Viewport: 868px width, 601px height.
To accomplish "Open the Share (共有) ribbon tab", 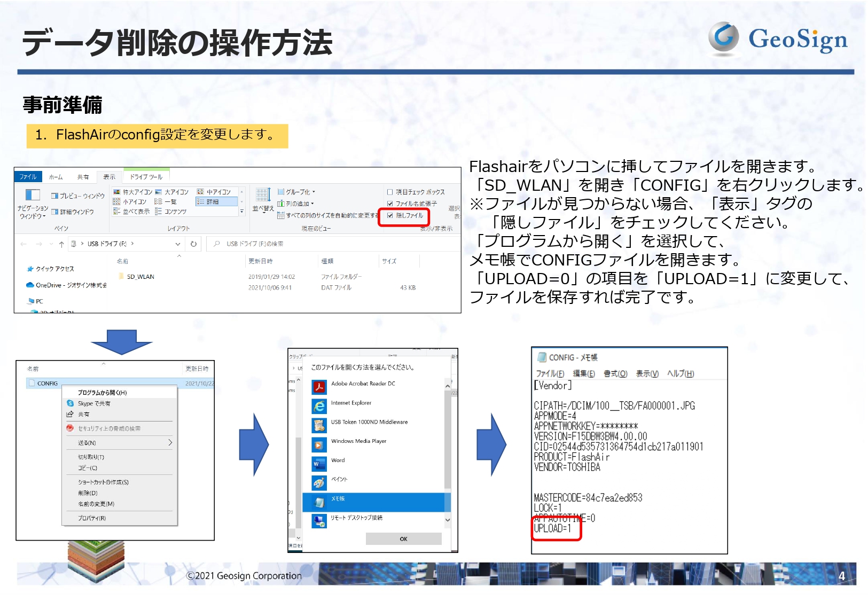I will (83, 177).
